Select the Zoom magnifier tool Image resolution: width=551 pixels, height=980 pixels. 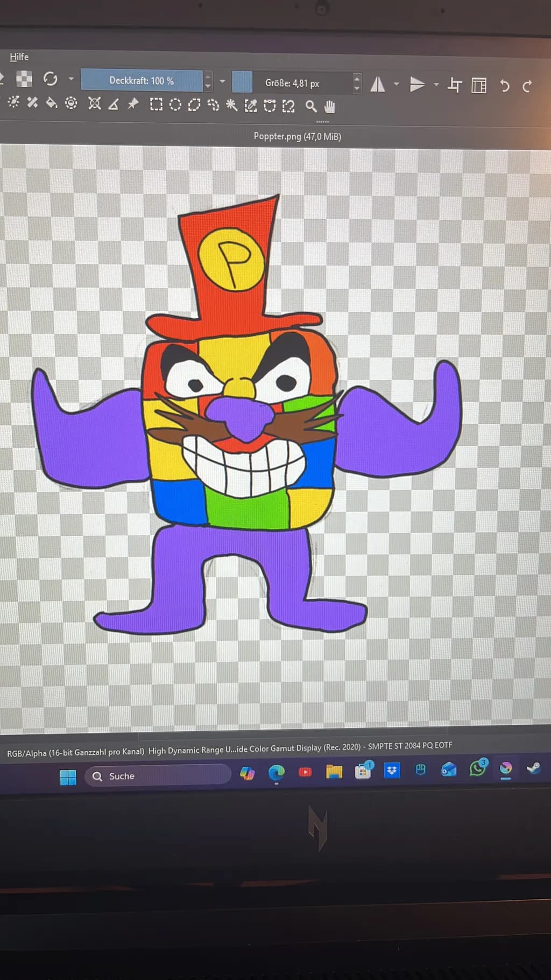coord(311,106)
